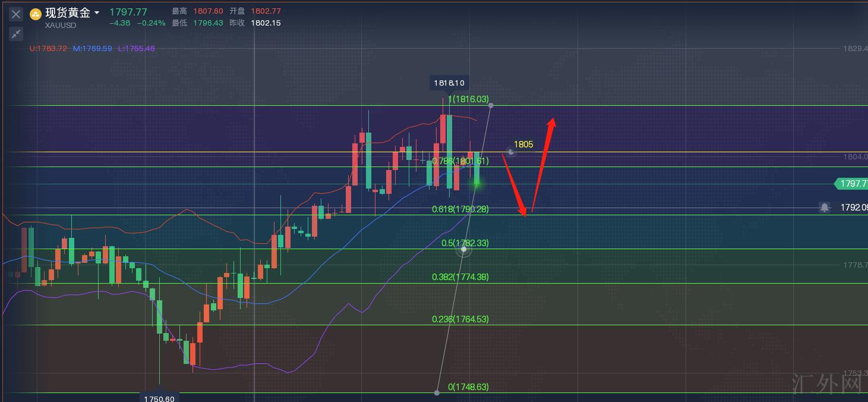Click the Fibonacci 0.236(1764.53) level label

(x=460, y=319)
